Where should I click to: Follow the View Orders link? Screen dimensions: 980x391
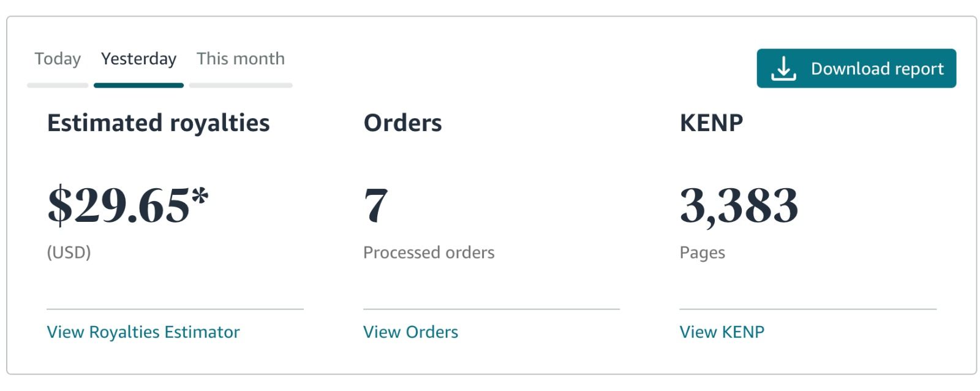pyautogui.click(x=410, y=332)
